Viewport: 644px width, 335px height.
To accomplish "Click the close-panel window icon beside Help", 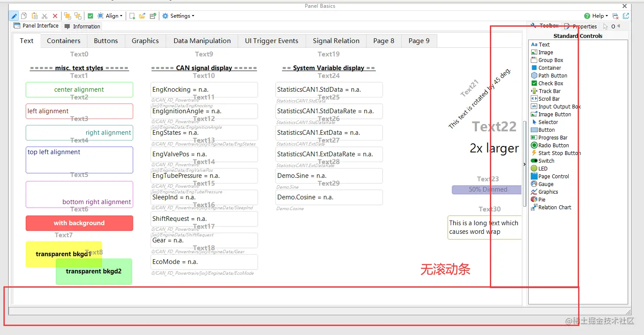I will [x=616, y=16].
